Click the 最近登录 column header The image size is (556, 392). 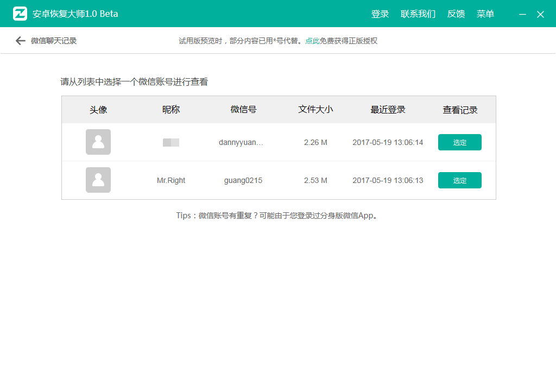pyautogui.click(x=388, y=110)
